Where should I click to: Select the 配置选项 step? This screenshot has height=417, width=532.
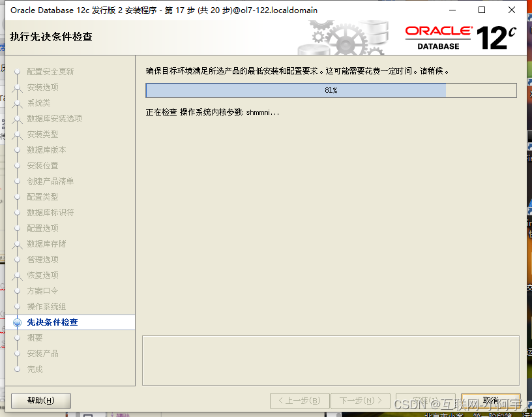click(x=43, y=228)
